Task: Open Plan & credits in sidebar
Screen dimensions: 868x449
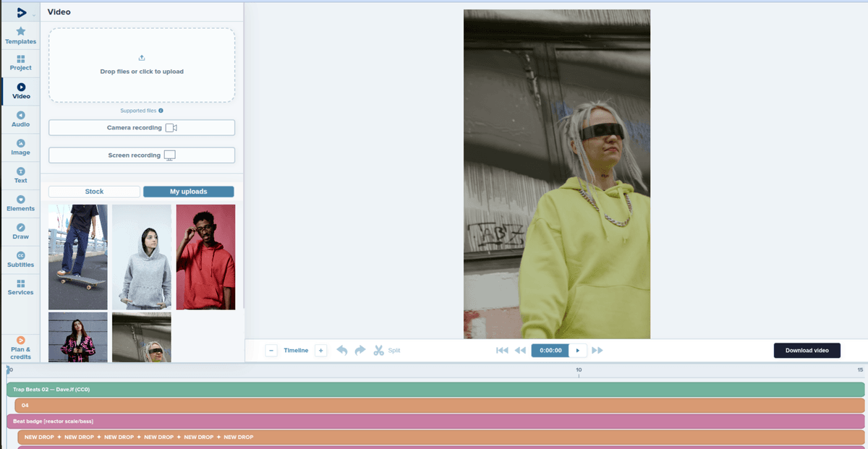Action: pyautogui.click(x=20, y=348)
